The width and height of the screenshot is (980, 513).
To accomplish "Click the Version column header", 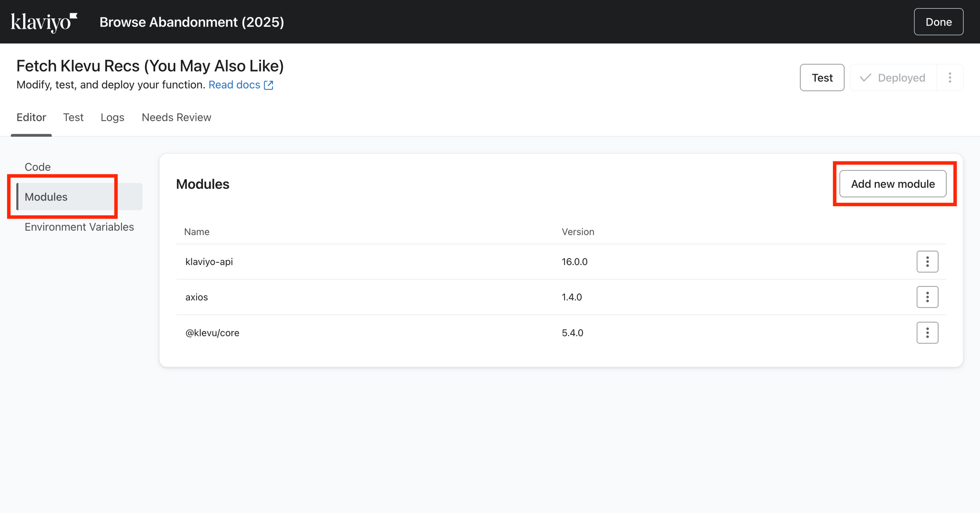I will point(578,232).
